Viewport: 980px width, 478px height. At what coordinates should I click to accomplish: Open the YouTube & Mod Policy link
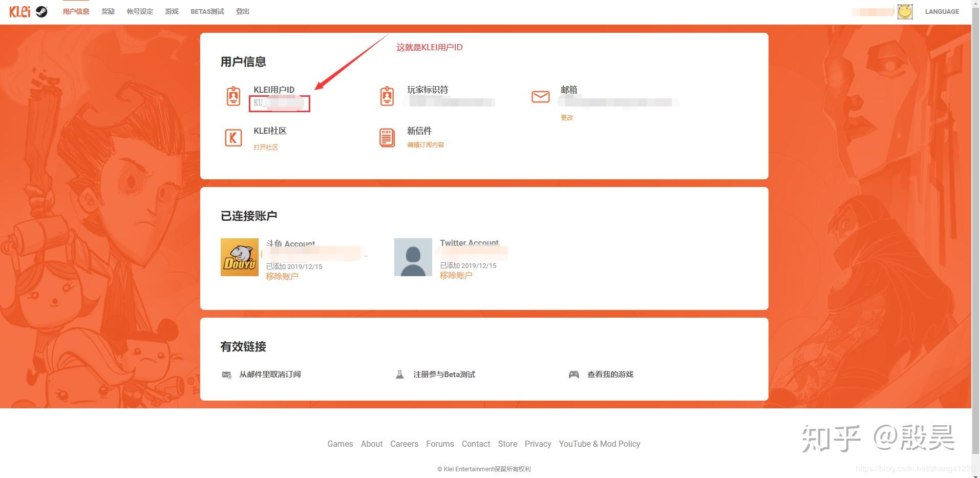point(600,444)
